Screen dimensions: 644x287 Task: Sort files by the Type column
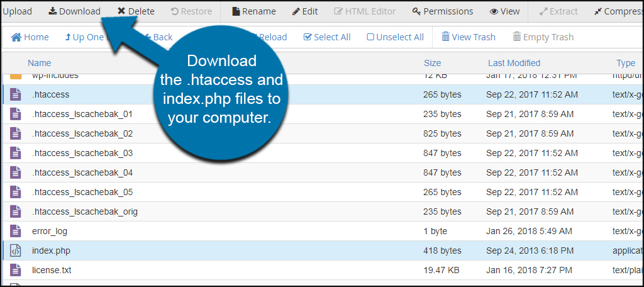pyautogui.click(x=626, y=63)
